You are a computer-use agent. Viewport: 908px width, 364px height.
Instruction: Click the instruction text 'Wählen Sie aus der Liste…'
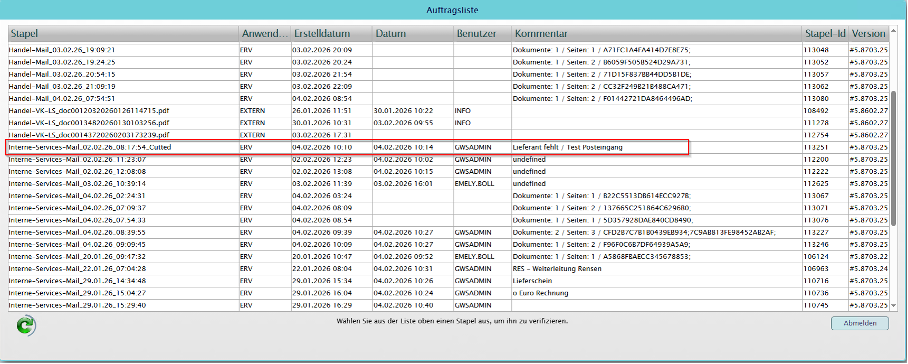[452, 321]
